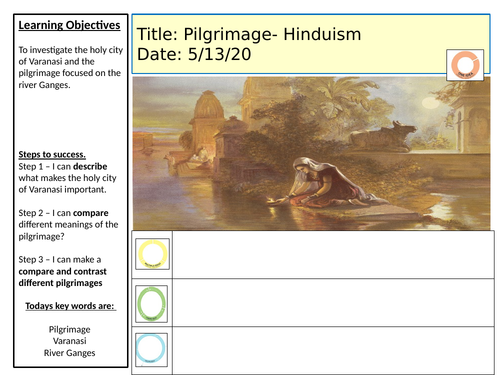
Task: Click the orange 'One Idea' ring icon
Action: (x=465, y=65)
